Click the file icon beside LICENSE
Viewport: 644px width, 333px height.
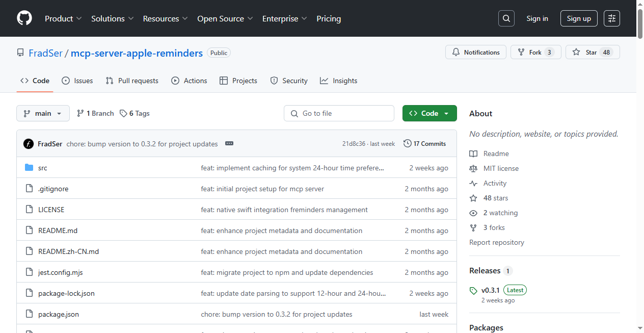pyautogui.click(x=29, y=210)
